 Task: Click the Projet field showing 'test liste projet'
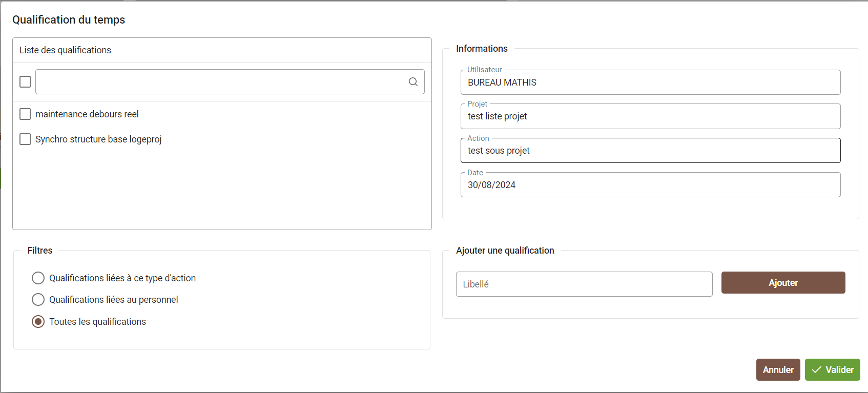pos(650,116)
